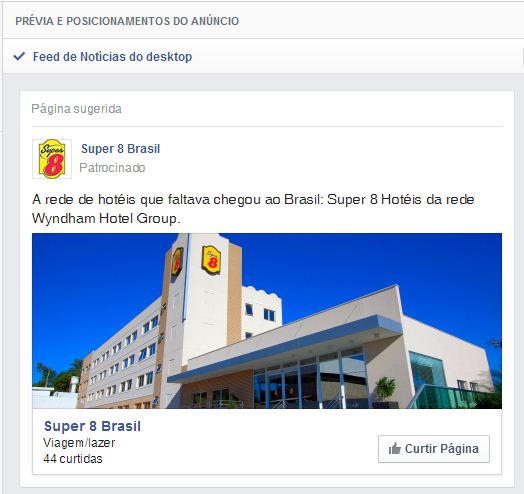
Task: Click the Super 8 logo profile picture
Action: point(52,159)
